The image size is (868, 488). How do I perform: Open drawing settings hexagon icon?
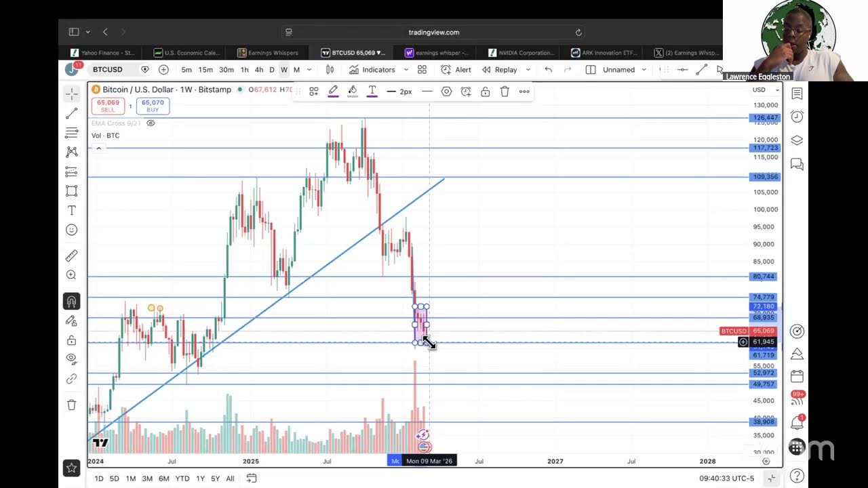(446, 91)
